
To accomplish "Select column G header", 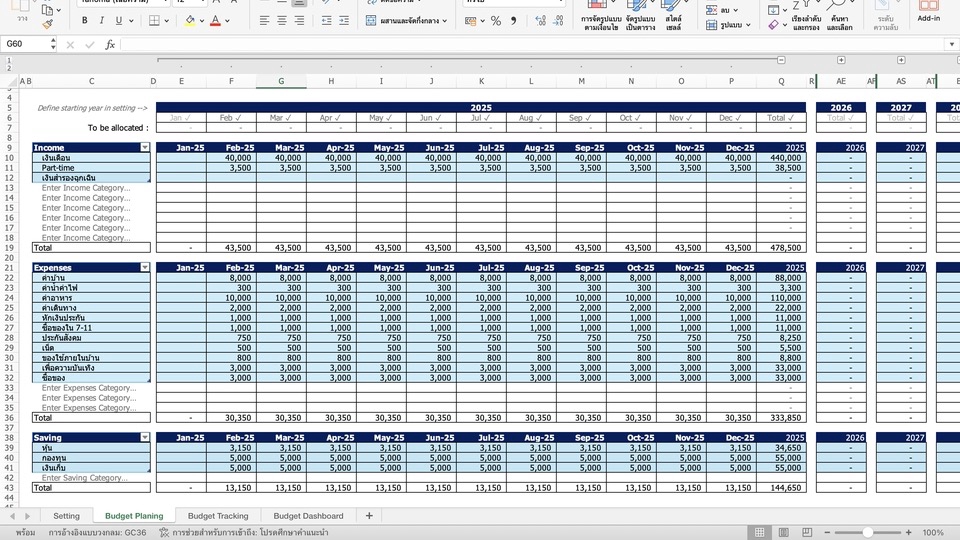I will (281, 81).
